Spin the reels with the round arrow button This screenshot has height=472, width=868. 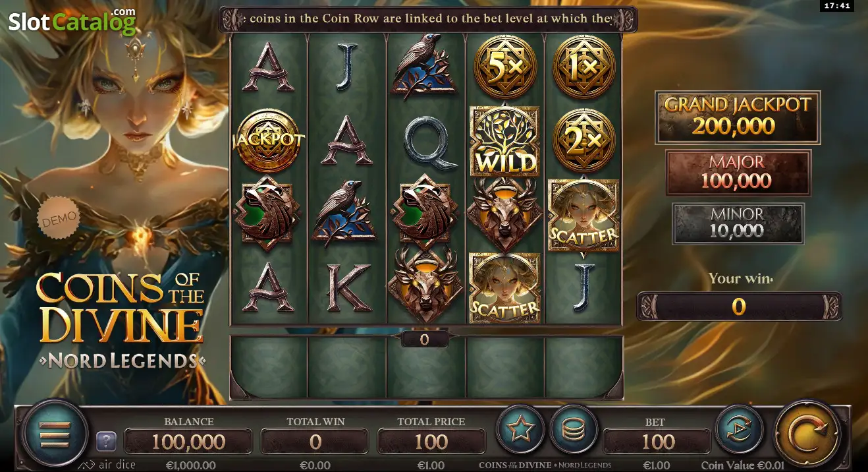pyautogui.click(x=807, y=434)
